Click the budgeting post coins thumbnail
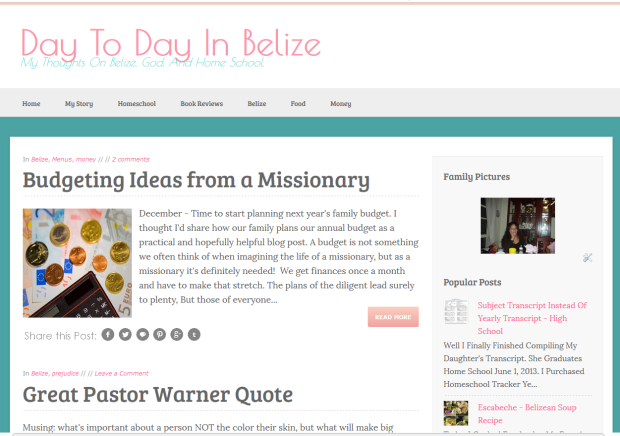The image size is (620, 436). point(77,262)
